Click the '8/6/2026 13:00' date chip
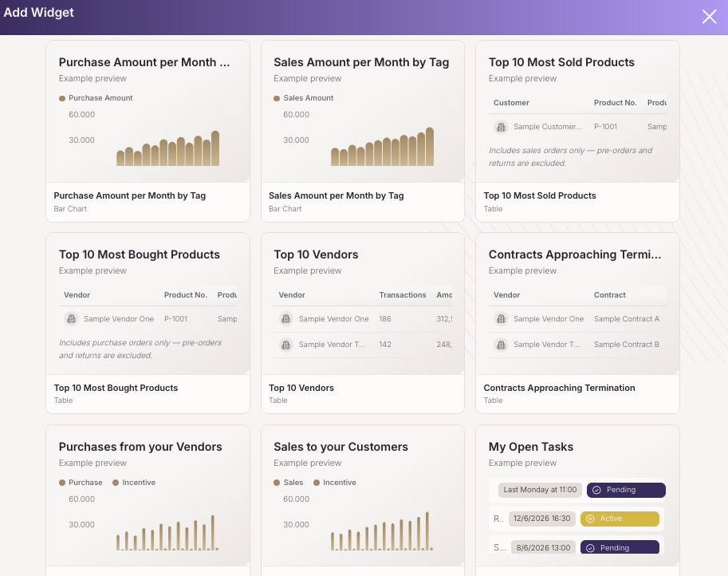This screenshot has height=576, width=728. 543,547
